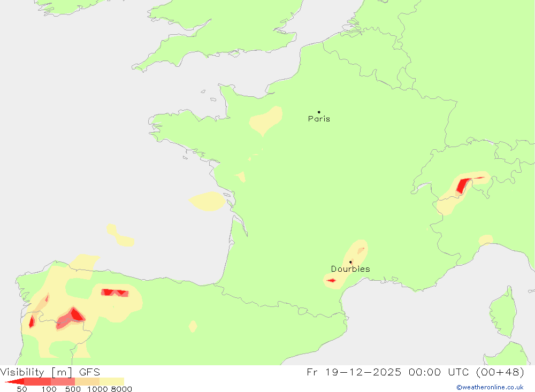This screenshot has height=392, width=535.
Task: Click the Paris location dot
Action: 319,112
